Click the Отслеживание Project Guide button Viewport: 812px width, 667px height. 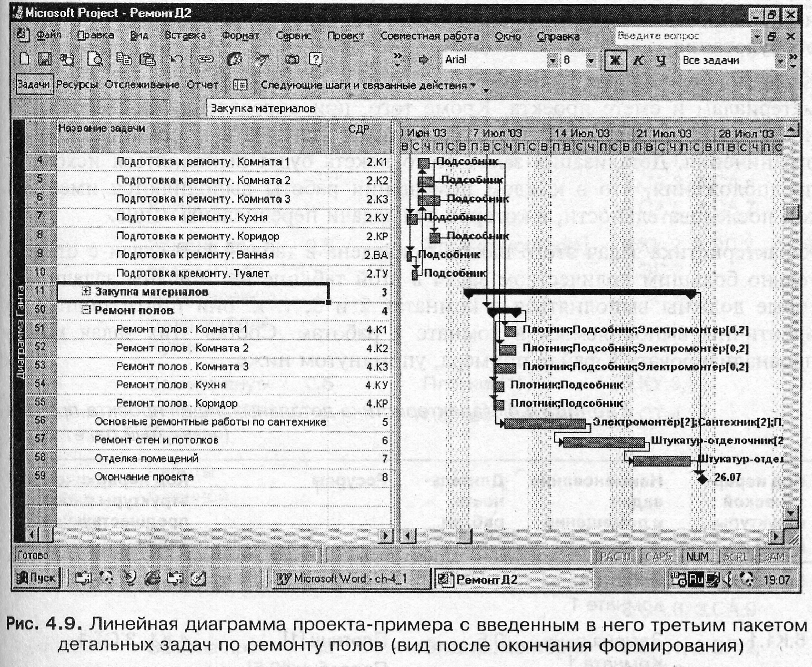pyautogui.click(x=142, y=85)
